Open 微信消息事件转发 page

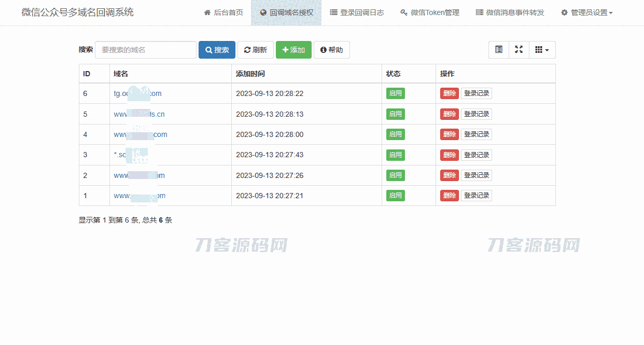pyautogui.click(x=510, y=12)
